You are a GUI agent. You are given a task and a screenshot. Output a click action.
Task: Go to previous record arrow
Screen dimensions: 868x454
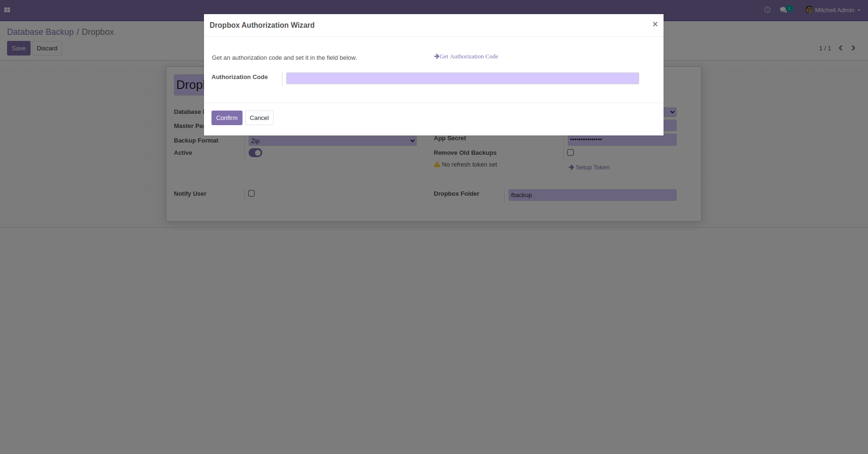pos(841,48)
